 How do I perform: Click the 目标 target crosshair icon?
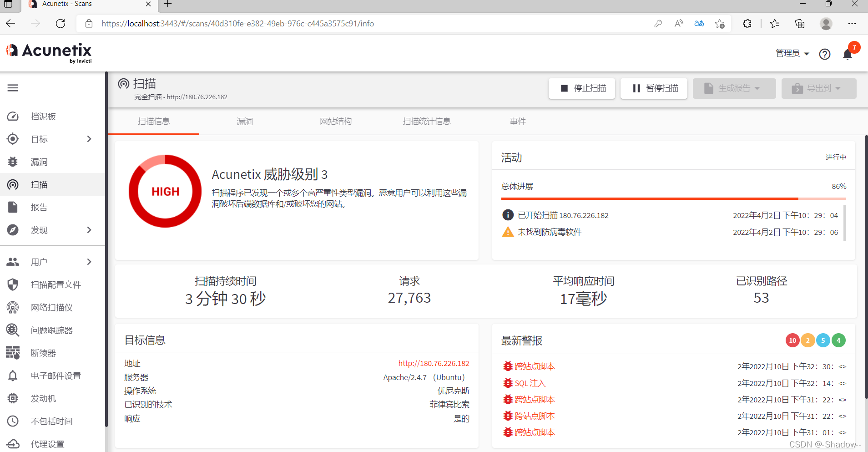coord(13,139)
